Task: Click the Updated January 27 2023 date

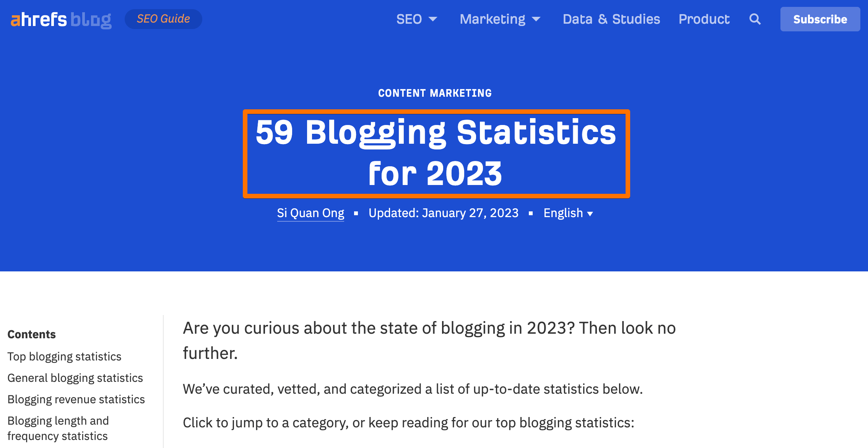Action: coord(443,213)
